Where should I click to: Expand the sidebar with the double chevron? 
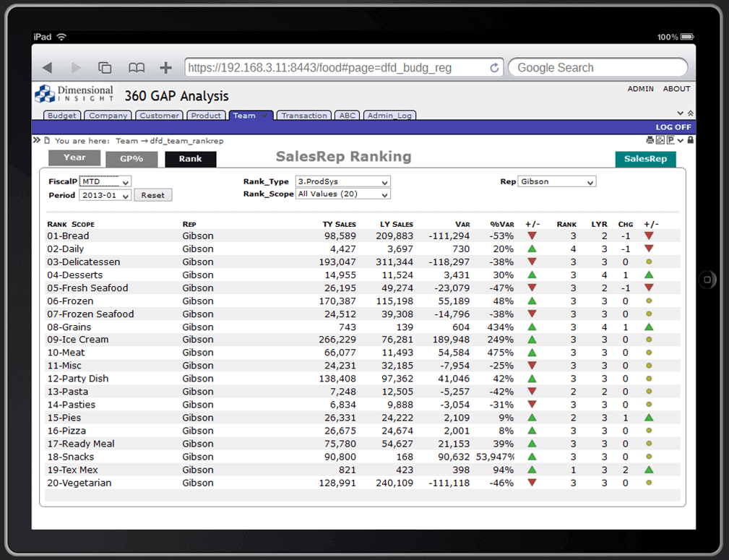[x=36, y=141]
